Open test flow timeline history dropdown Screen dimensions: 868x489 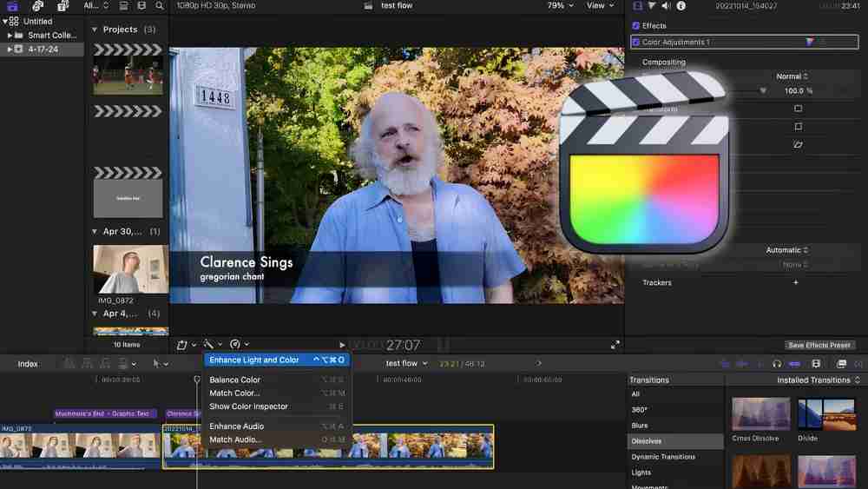click(406, 364)
